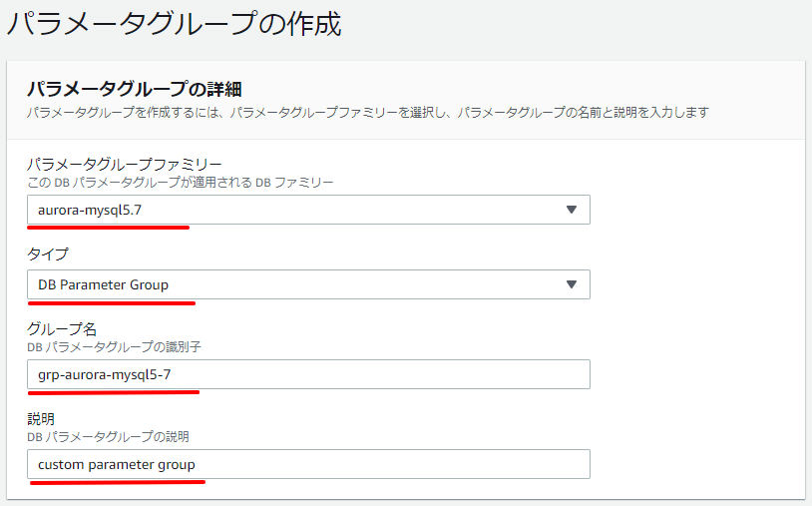Click the DB Parameter Group type value text
Viewport: 812px width, 506px height.
103,284
